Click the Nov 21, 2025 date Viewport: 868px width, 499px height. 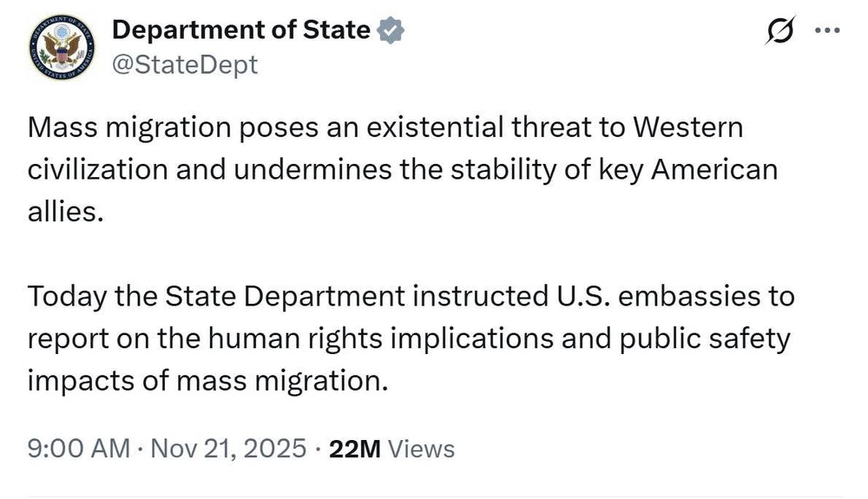(x=230, y=449)
